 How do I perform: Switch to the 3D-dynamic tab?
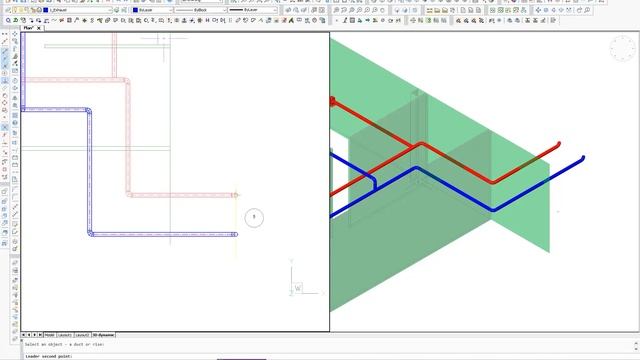pos(103,335)
